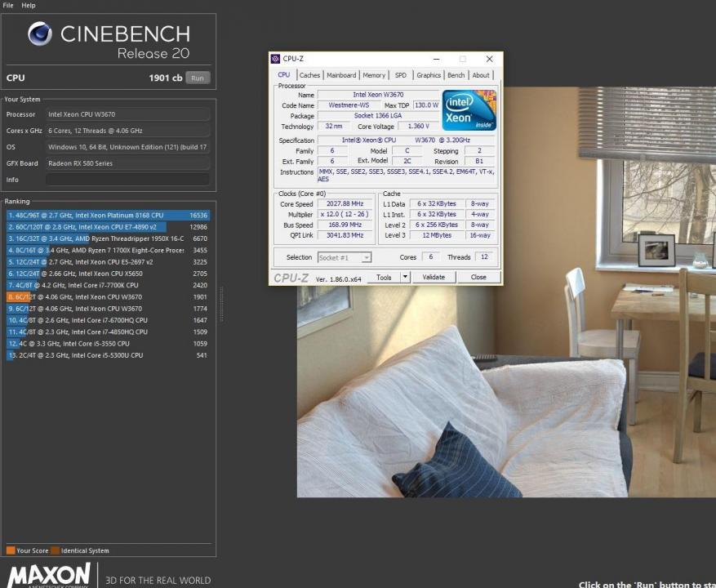Viewport: 716px width, 588px height.
Task: Click the Info input field in Your System
Action: pyautogui.click(x=127, y=180)
